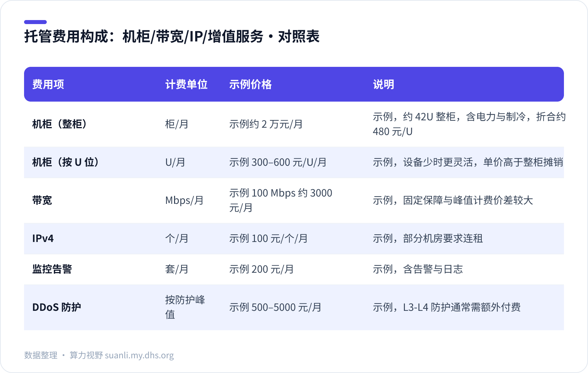Screen dimensions: 588x373
Task: Click the title 托管费用构成 对照表
Action: point(172,36)
